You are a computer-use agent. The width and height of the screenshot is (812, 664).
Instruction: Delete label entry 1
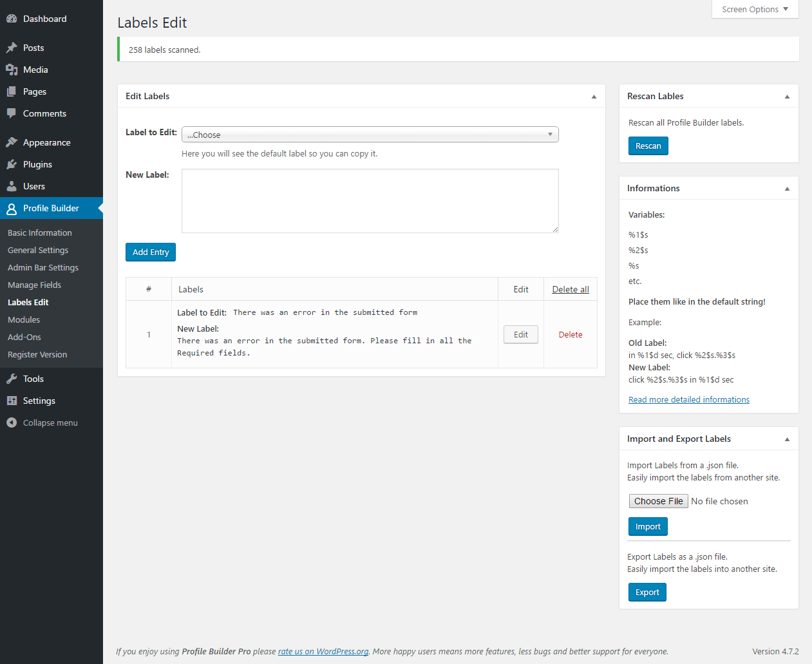(571, 335)
